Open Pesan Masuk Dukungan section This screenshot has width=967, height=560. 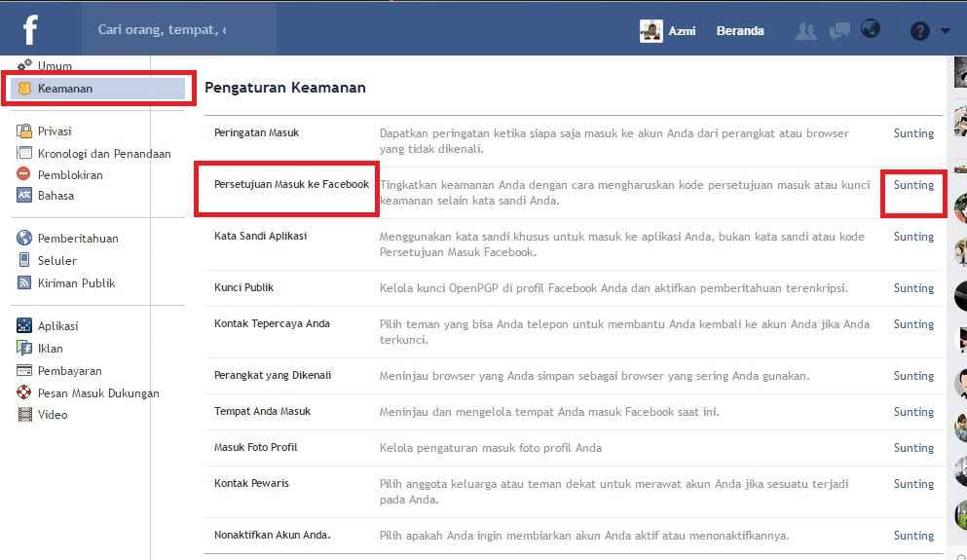pyautogui.click(x=98, y=393)
